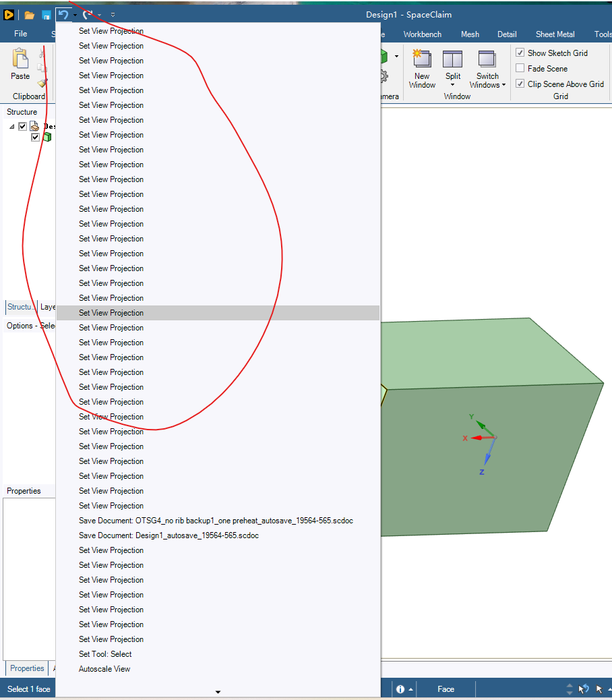The width and height of the screenshot is (612, 700).
Task: Save the design with the floppy icon
Action: pyautogui.click(x=46, y=16)
